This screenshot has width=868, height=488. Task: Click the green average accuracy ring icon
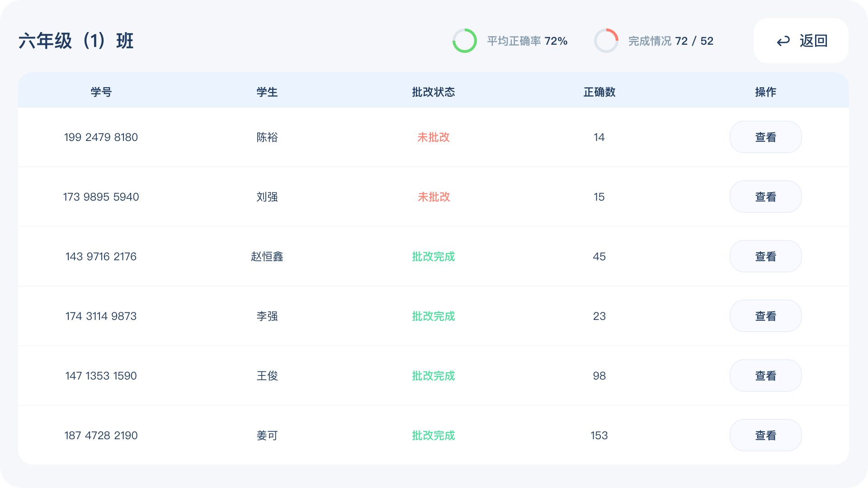[464, 41]
